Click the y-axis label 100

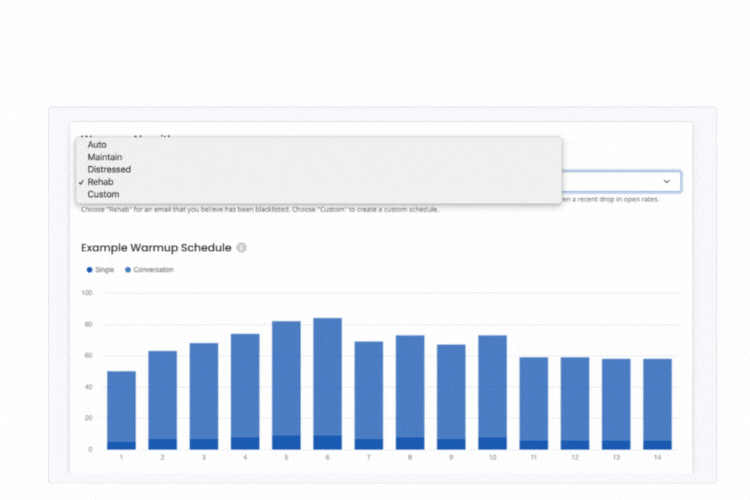coord(87,293)
